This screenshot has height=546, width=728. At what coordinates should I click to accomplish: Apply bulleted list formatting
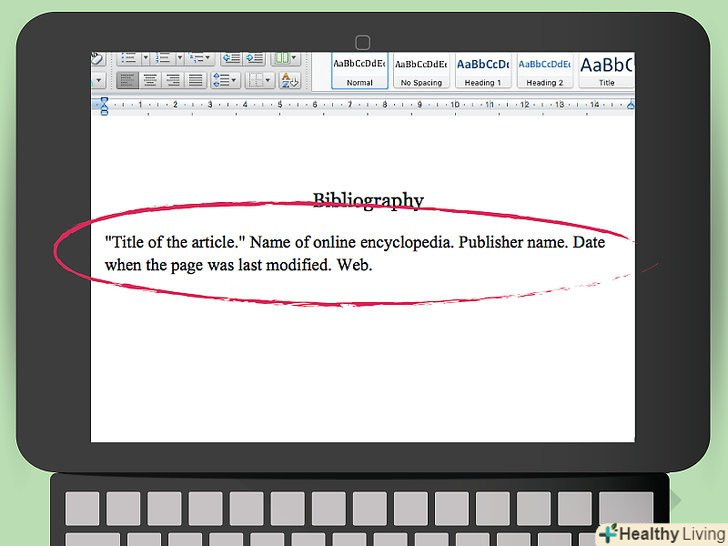[x=129, y=58]
